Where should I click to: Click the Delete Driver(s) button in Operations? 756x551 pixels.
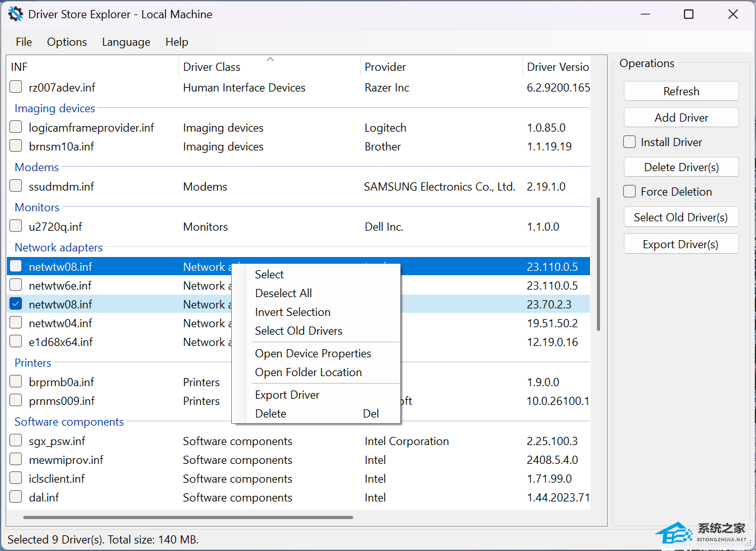pos(681,167)
